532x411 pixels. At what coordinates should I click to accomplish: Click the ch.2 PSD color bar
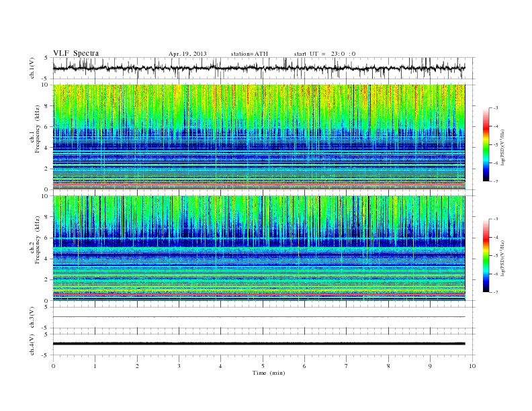coord(486,255)
